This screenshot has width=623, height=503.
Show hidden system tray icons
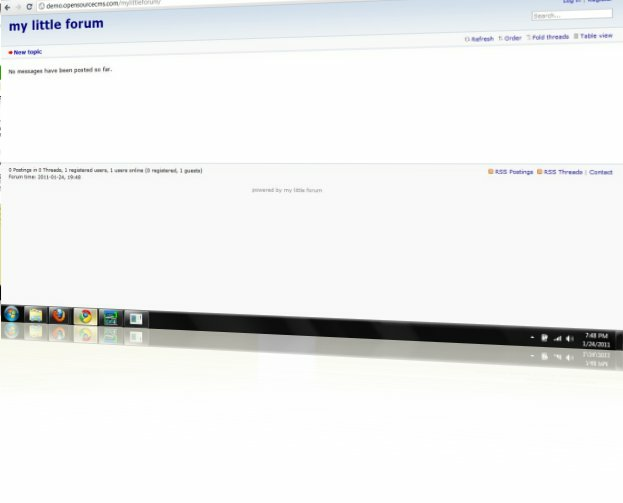(532, 338)
